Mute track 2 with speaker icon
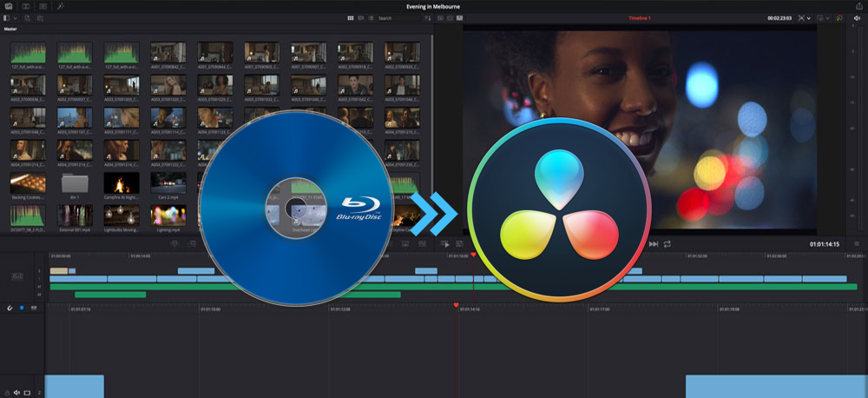 pyautogui.click(x=16, y=393)
